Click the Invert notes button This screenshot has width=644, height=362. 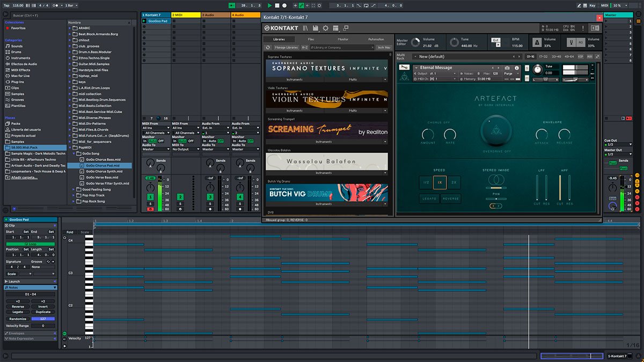[x=43, y=307]
